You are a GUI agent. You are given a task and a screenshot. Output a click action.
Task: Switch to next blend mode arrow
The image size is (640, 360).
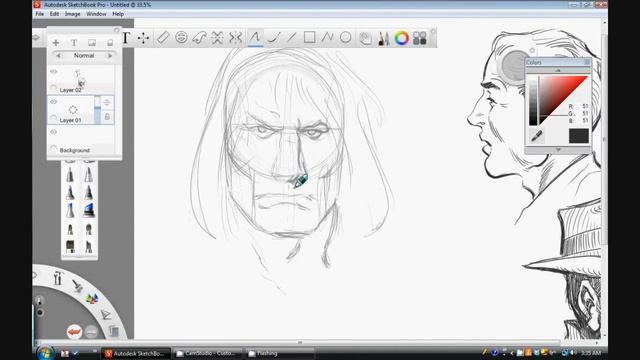point(110,56)
